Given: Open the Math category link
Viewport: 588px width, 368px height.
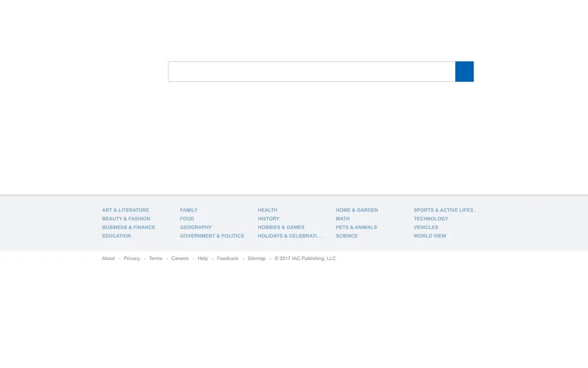Looking at the screenshot, I should pos(342,219).
